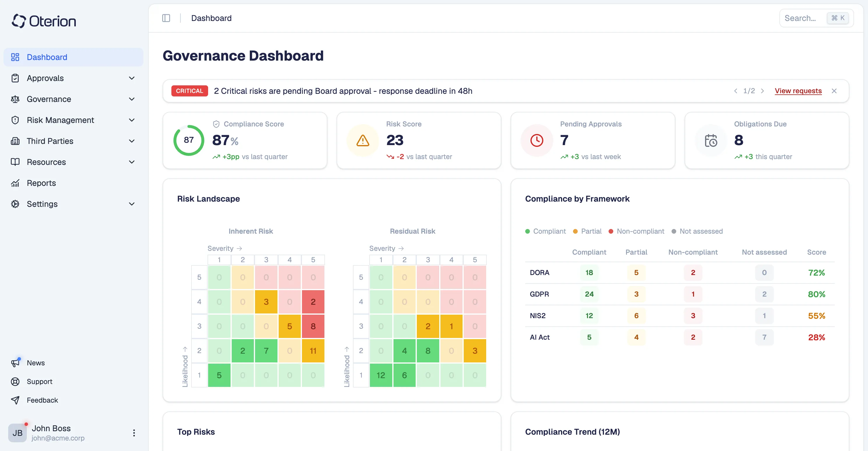Click the JB user avatar
868x451 pixels.
coord(17,432)
